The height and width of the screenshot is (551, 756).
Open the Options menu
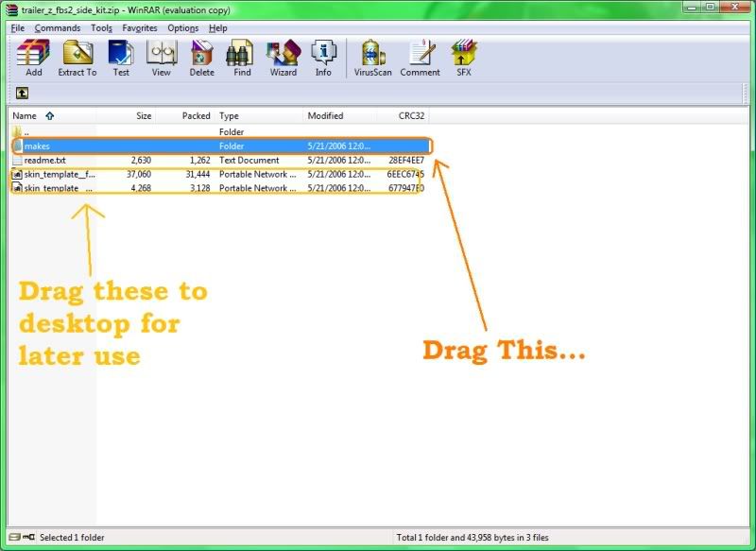tap(183, 28)
